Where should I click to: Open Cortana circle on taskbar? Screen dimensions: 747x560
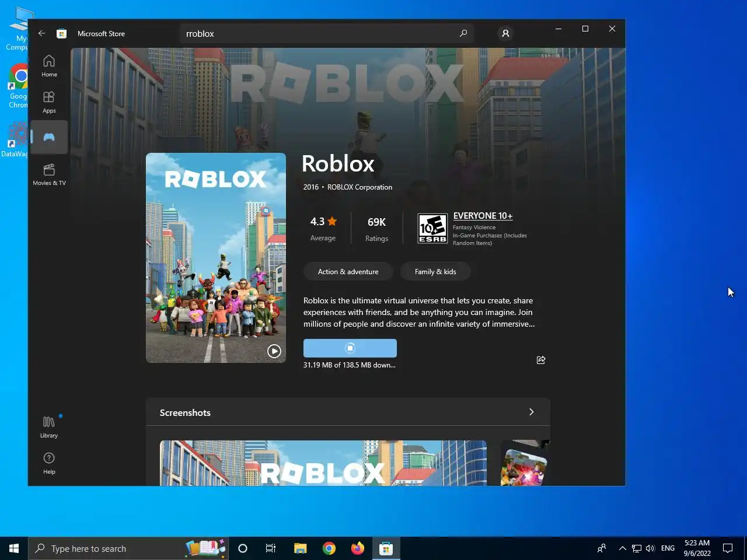click(x=243, y=548)
